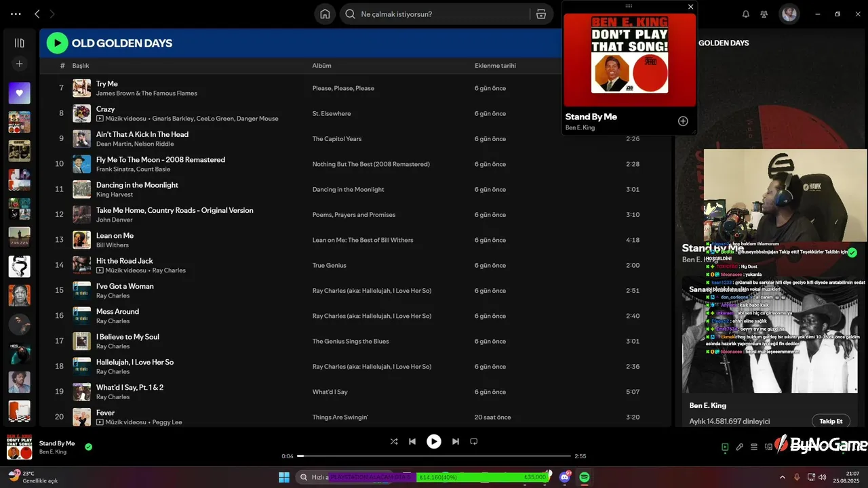Open album St. Elsewhere link

point(332,114)
